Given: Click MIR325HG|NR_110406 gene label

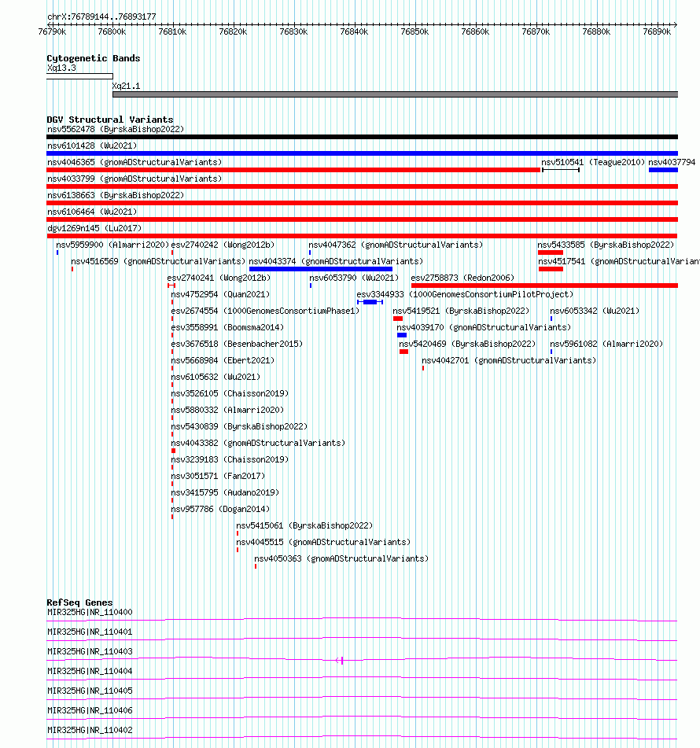Looking at the screenshot, I should pos(90,710).
